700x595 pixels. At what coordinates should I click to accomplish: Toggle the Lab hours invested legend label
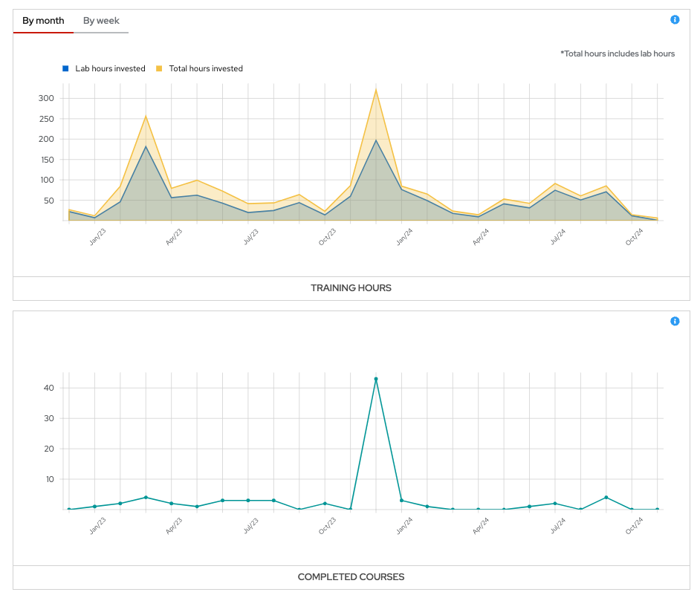pyautogui.click(x=110, y=68)
